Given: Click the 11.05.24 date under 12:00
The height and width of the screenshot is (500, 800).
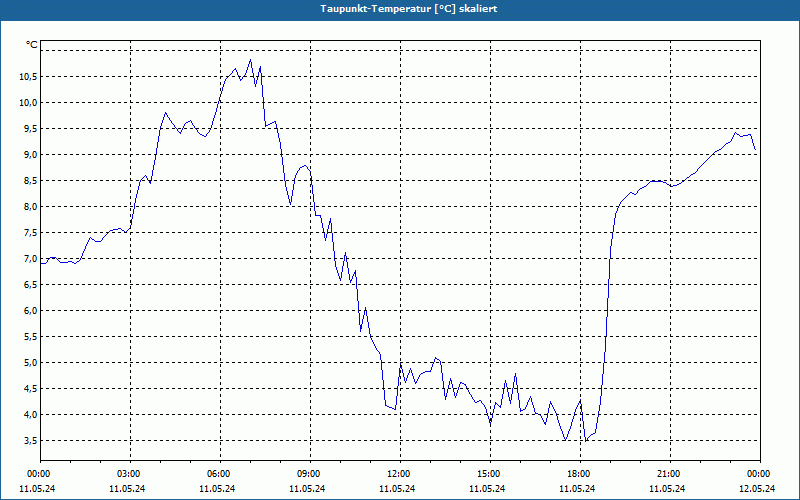Looking at the screenshot, I should (x=397, y=488).
